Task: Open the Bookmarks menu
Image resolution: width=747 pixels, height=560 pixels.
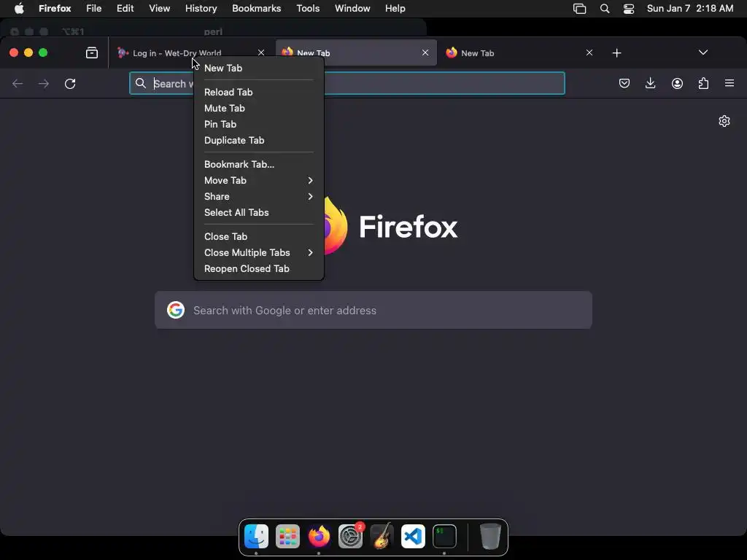Action: pos(256,9)
